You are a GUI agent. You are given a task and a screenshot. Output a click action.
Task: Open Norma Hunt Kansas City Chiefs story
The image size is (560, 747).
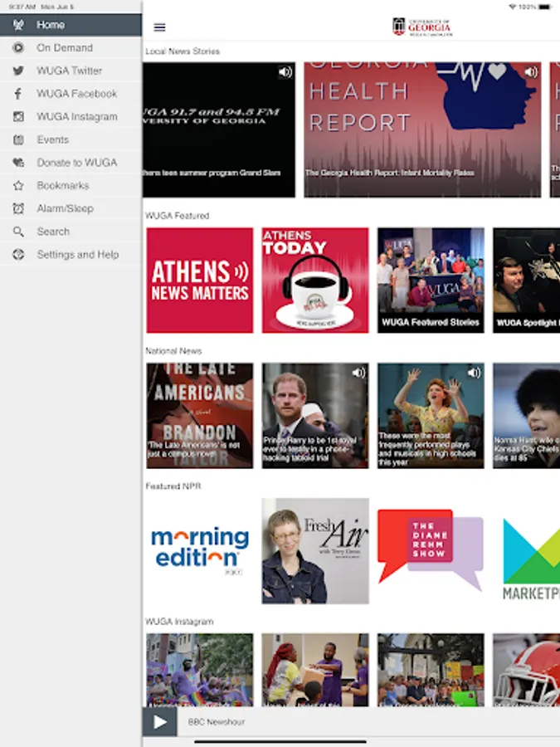point(527,416)
